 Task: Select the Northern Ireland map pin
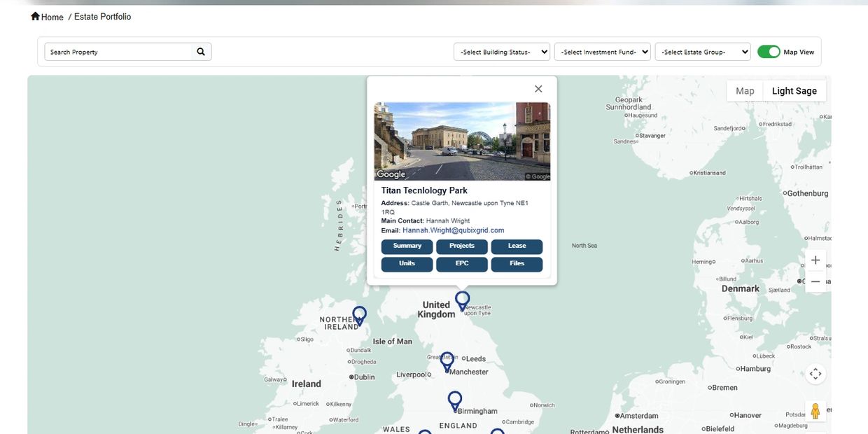[359, 315]
